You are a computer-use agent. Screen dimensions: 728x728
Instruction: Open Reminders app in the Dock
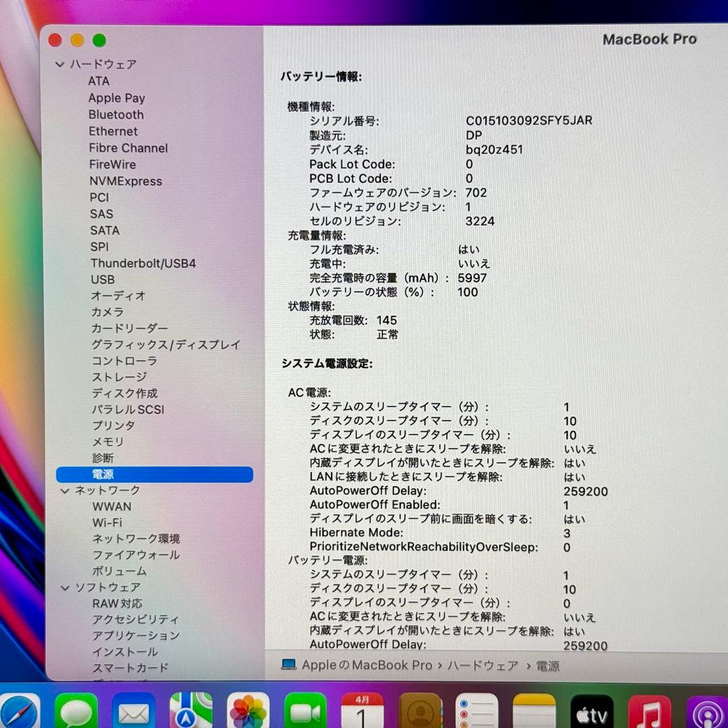477,710
